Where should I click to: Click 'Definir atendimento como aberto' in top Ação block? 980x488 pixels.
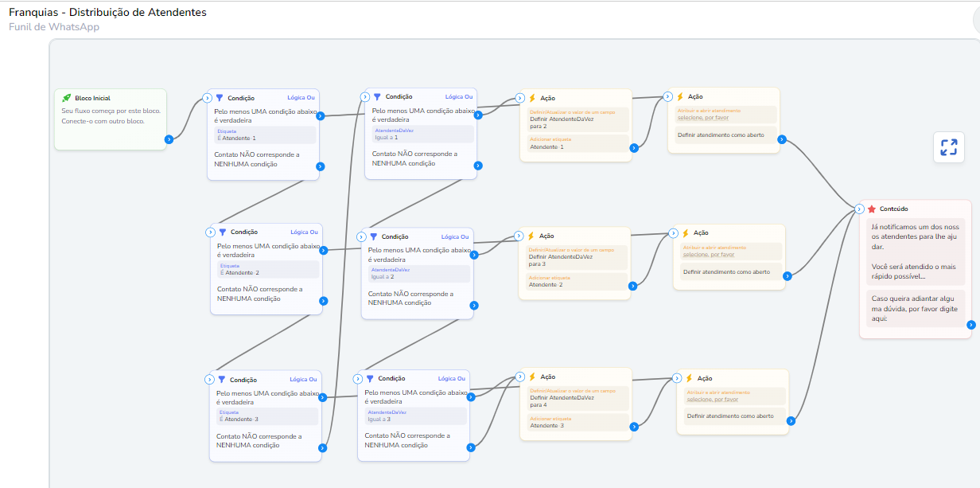(721, 135)
